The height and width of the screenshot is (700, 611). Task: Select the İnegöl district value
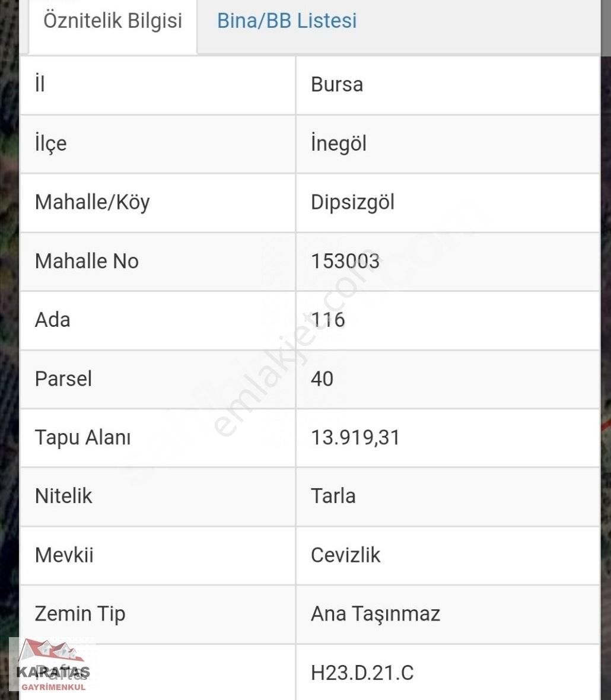click(338, 143)
